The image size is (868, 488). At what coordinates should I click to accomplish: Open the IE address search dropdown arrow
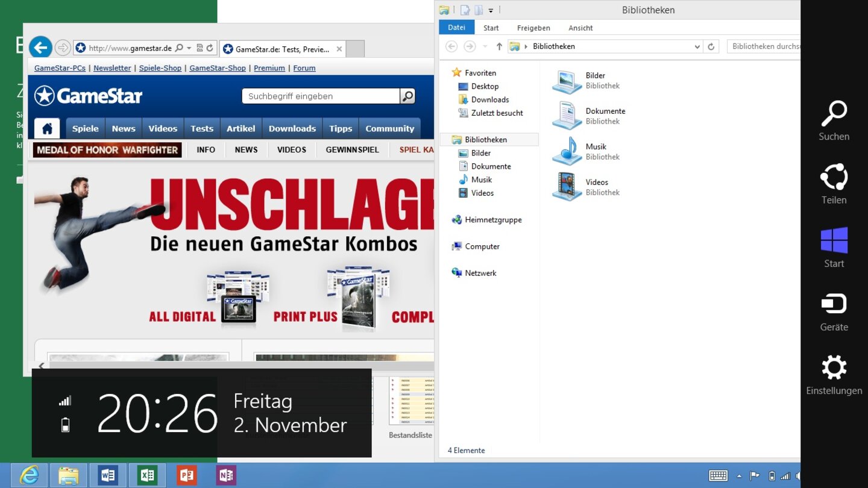[x=189, y=48]
